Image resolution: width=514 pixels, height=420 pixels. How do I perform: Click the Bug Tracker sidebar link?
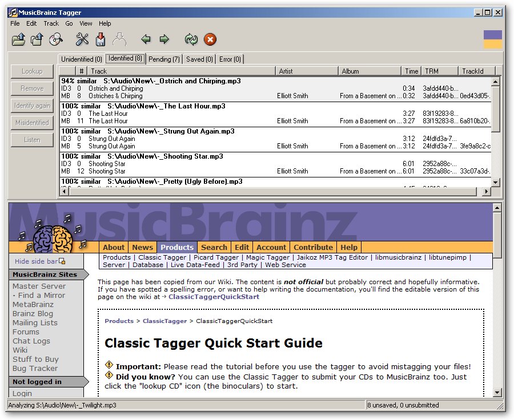pos(35,368)
